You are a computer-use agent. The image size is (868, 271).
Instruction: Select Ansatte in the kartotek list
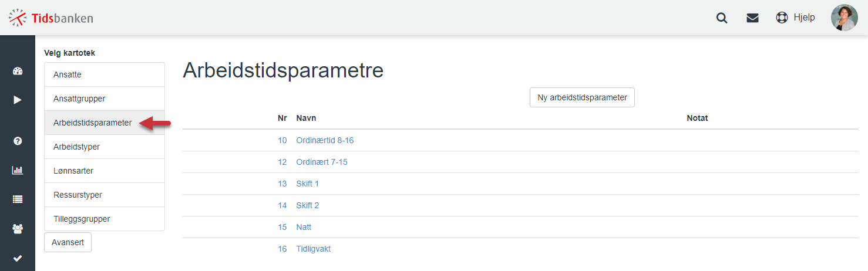coord(105,74)
